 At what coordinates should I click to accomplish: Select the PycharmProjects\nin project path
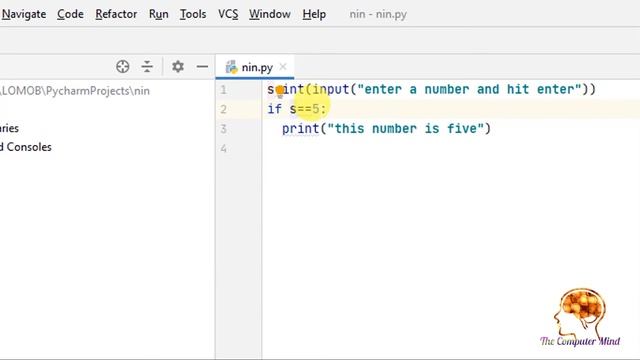75,91
